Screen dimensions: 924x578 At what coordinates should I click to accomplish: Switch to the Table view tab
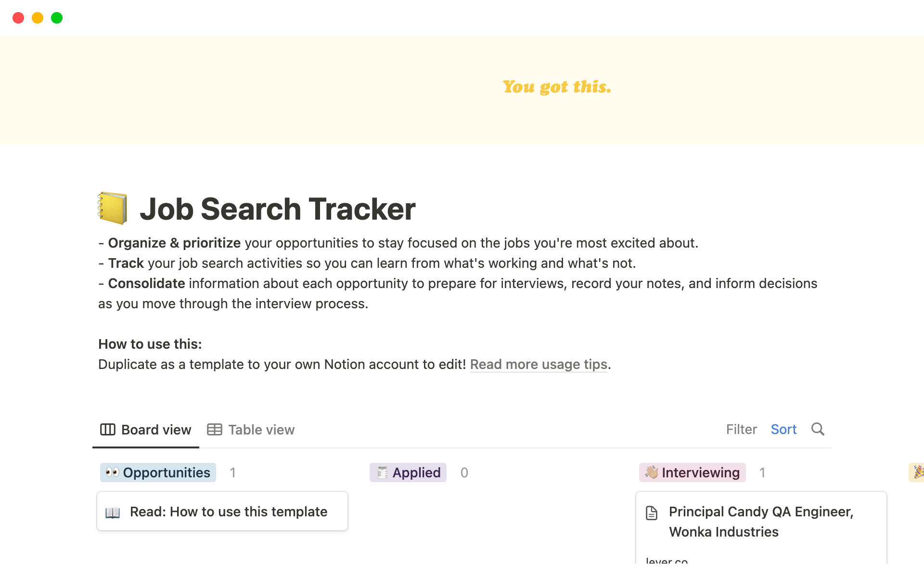click(x=251, y=430)
